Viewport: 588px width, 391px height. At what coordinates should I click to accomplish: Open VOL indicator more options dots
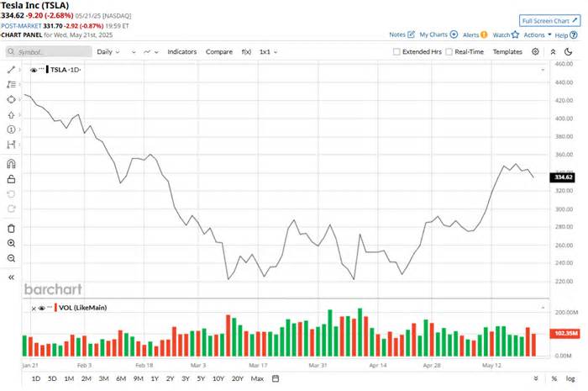click(50, 307)
